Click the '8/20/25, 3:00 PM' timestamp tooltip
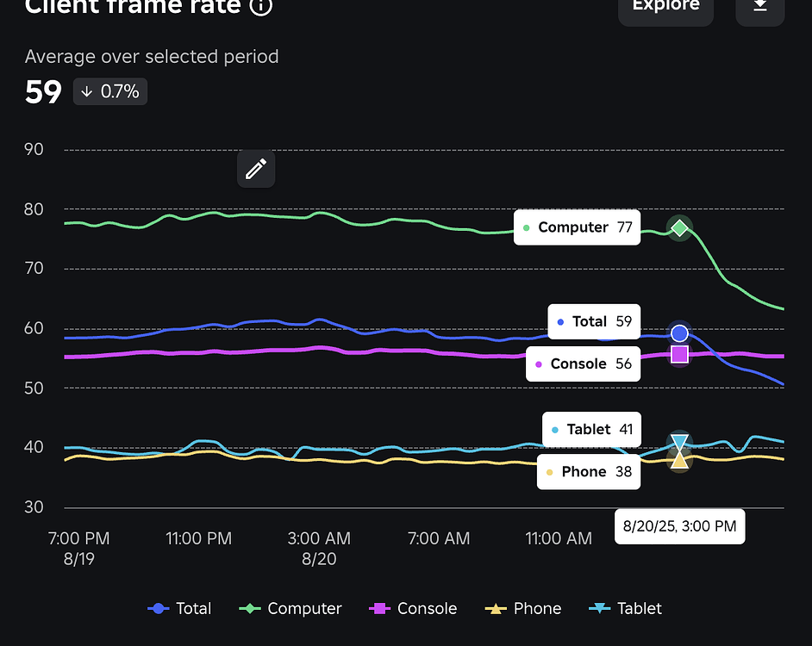 click(x=679, y=526)
